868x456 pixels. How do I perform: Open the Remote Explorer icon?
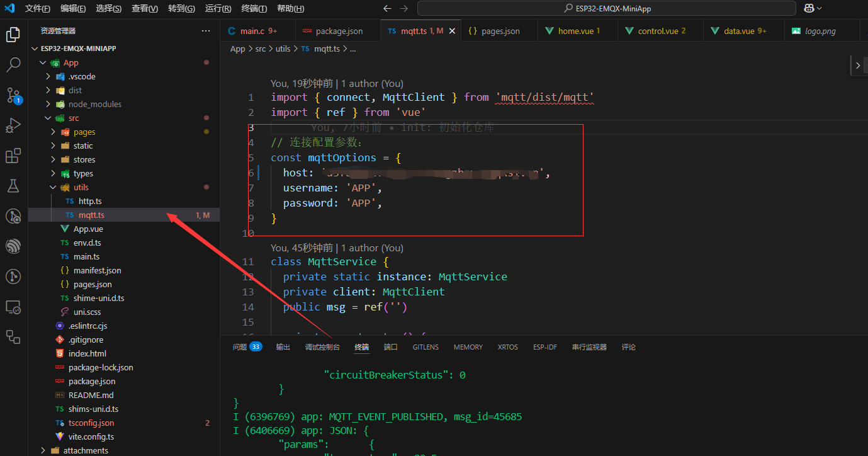coord(13,307)
